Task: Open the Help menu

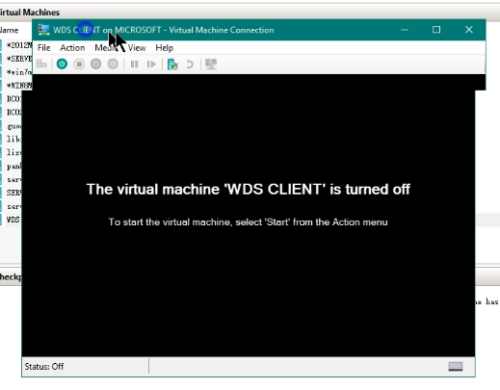Action: (164, 48)
